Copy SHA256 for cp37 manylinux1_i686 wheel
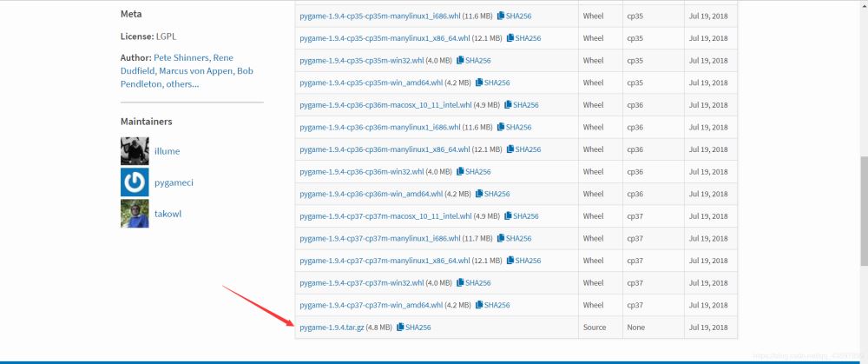Screen dimensions: 868x364 click(514, 238)
